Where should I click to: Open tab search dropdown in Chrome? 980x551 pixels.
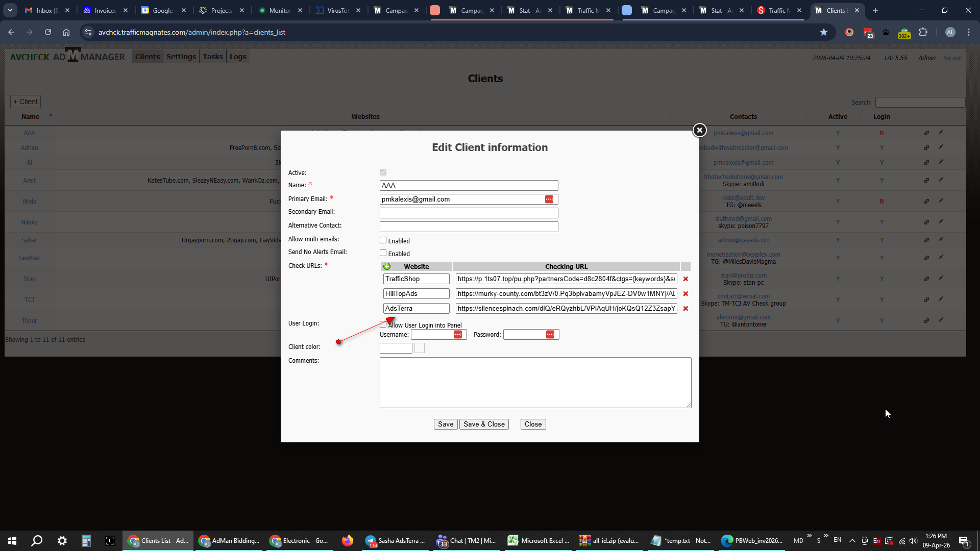tap(10, 10)
